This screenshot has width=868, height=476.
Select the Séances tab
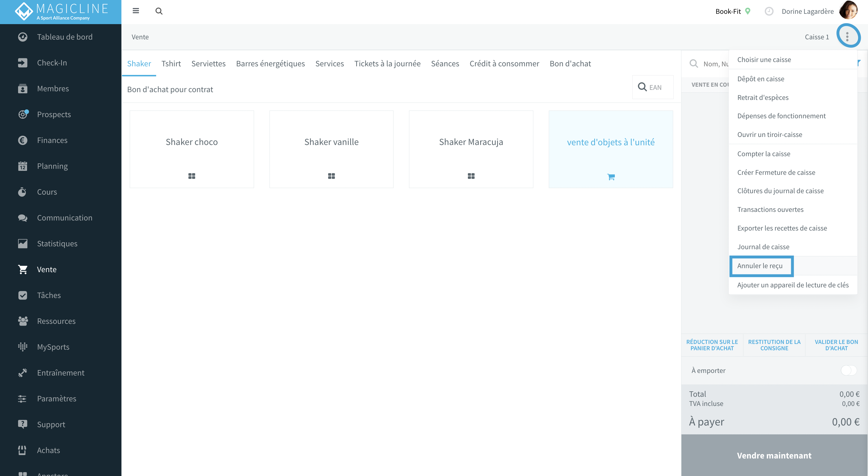(x=445, y=64)
